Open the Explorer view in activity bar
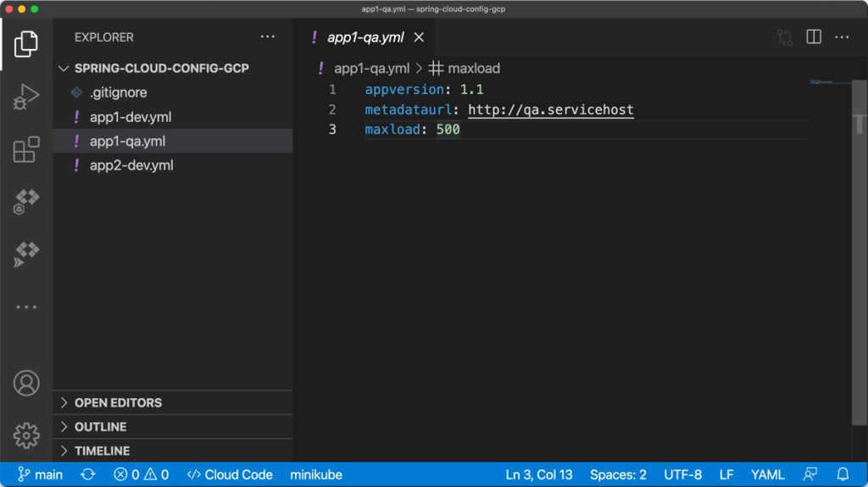 click(x=26, y=43)
